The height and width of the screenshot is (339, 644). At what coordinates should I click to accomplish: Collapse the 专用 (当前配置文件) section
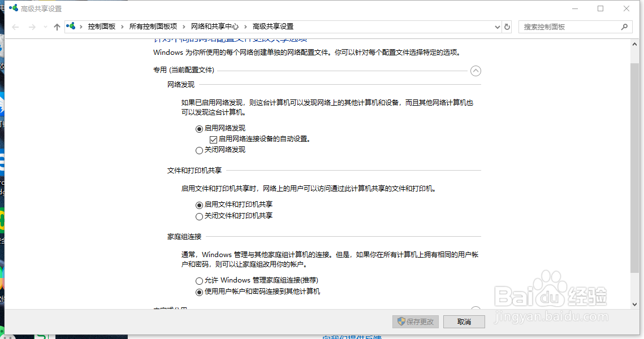tap(476, 71)
